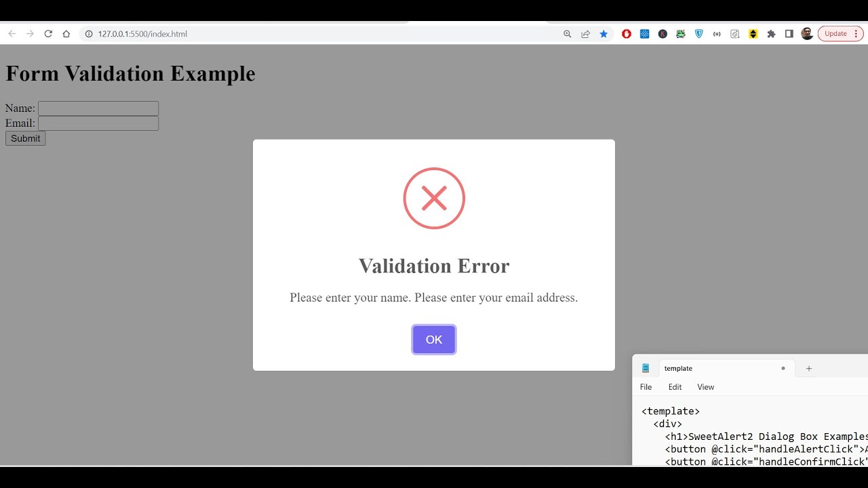Click the Email input field
This screenshot has width=868, height=488.
tap(98, 123)
